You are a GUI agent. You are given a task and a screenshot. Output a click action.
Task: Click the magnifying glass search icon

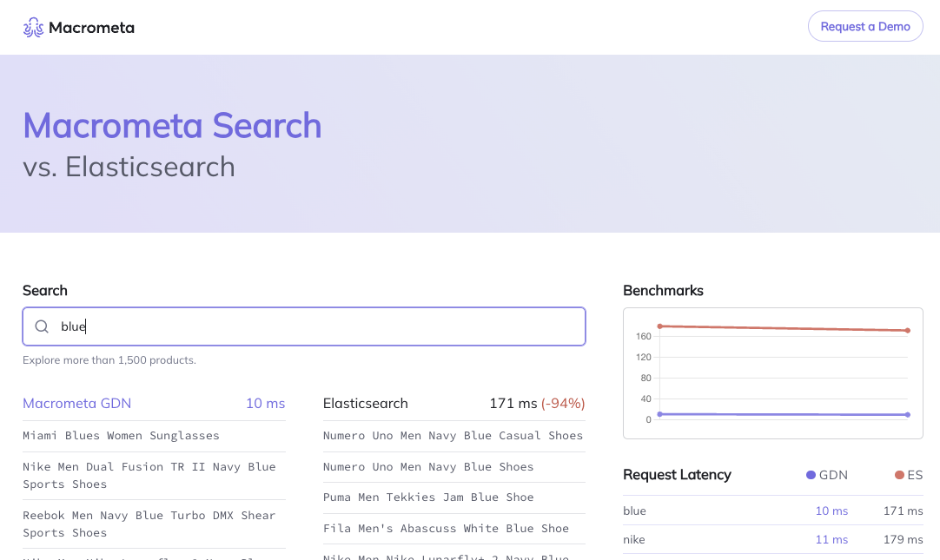(41, 326)
